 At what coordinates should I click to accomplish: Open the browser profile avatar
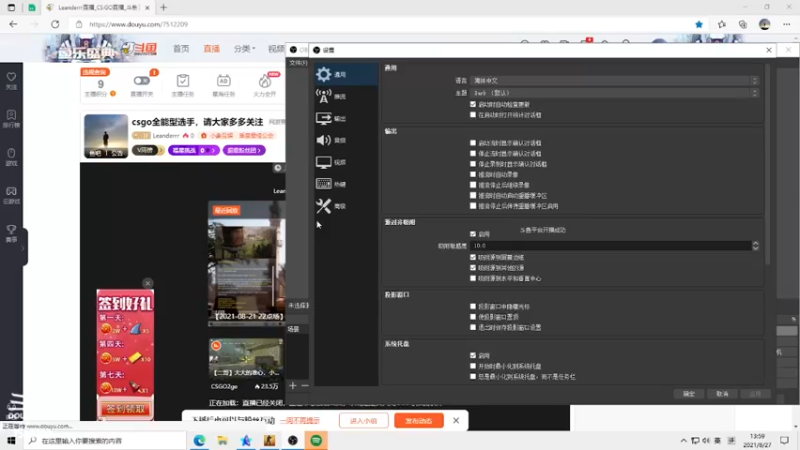[x=764, y=24]
